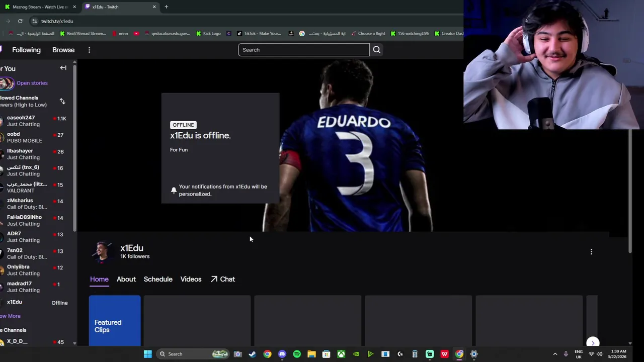Open the TikTok bookmark
The height and width of the screenshot is (362, 644).
259,34
